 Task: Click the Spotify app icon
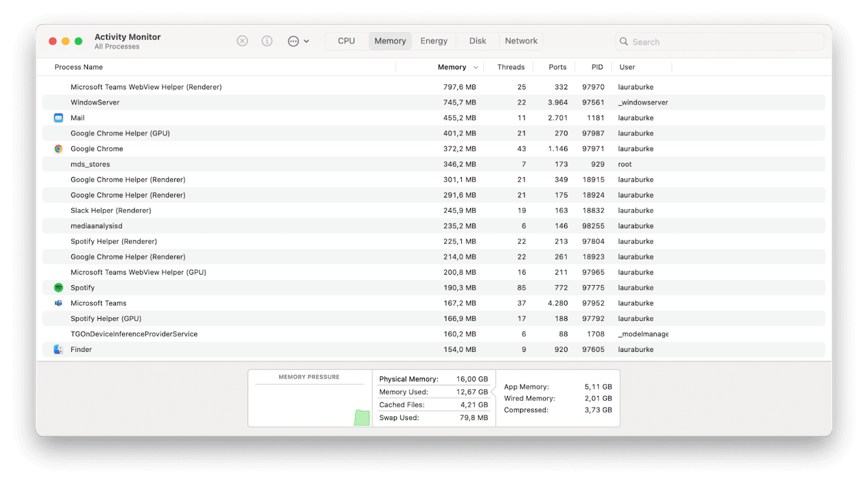[x=58, y=287]
